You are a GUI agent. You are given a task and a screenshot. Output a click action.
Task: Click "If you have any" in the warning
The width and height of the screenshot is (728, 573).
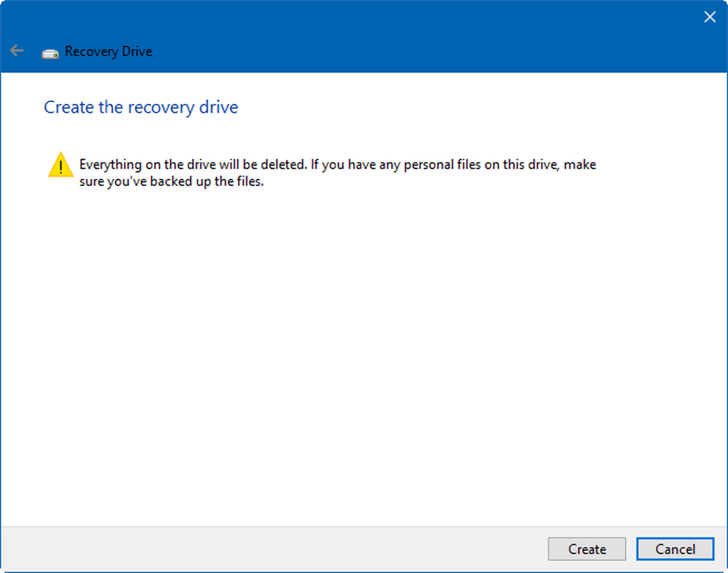pyautogui.click(x=349, y=165)
